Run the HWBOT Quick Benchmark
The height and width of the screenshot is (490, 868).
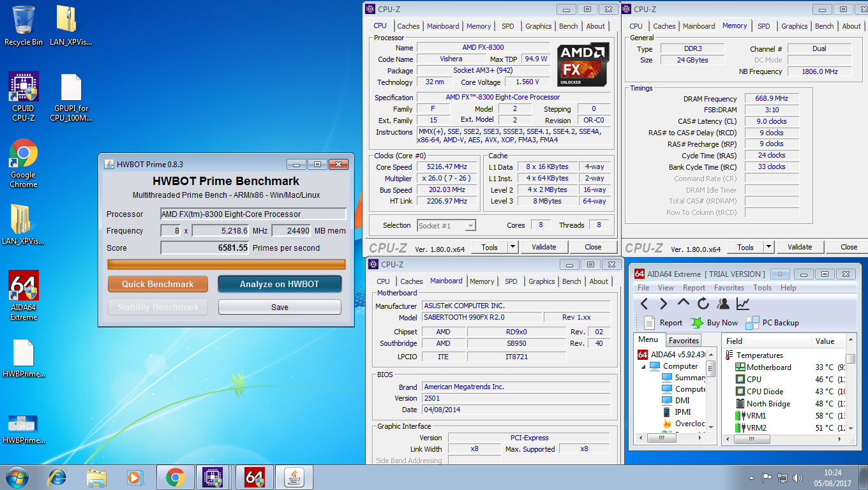click(x=158, y=284)
